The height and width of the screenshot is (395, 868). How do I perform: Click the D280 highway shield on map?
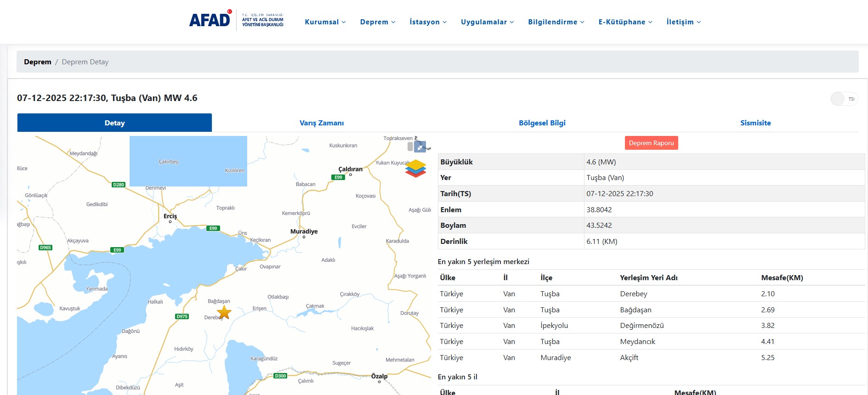[119, 185]
